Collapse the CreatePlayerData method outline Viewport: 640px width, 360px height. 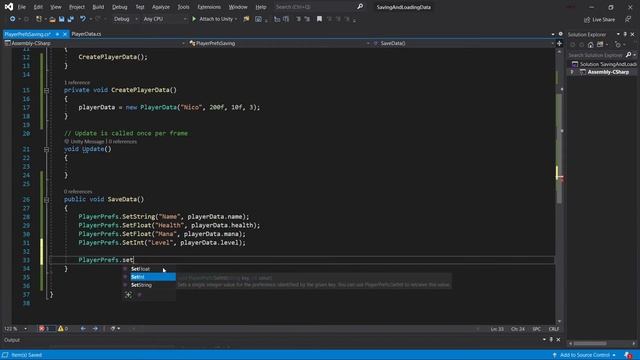pos(47,90)
